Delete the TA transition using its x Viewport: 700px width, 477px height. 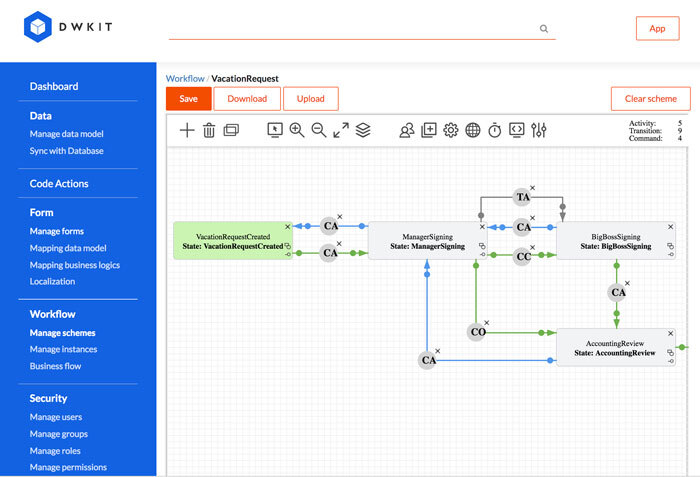click(533, 188)
